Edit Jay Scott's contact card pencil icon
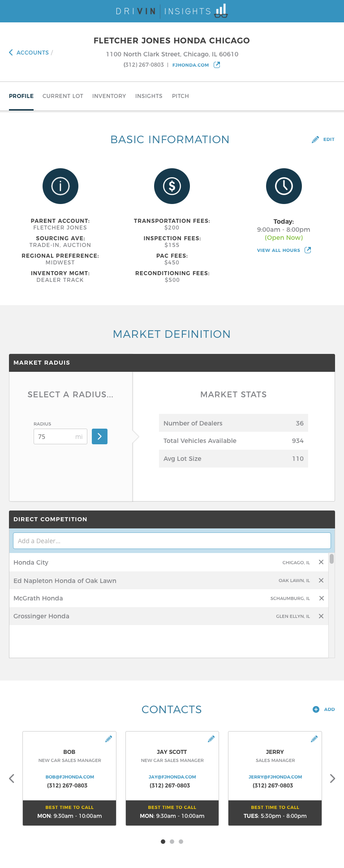Image resolution: width=344 pixels, height=868 pixels. [x=211, y=739]
